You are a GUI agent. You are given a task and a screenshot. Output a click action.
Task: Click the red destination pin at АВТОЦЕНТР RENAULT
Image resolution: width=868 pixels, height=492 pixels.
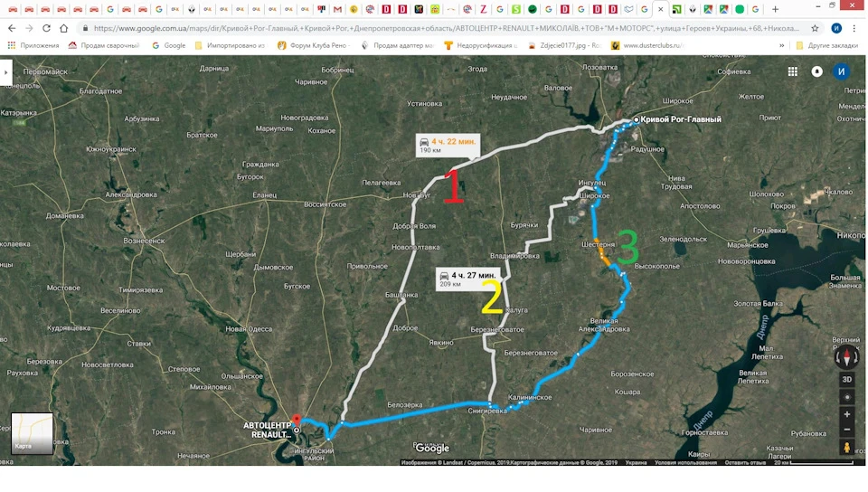click(297, 420)
